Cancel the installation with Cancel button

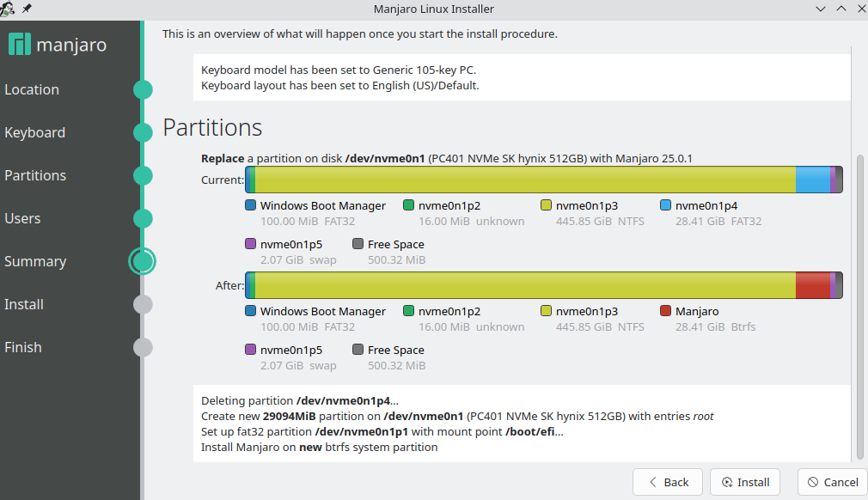click(832, 482)
